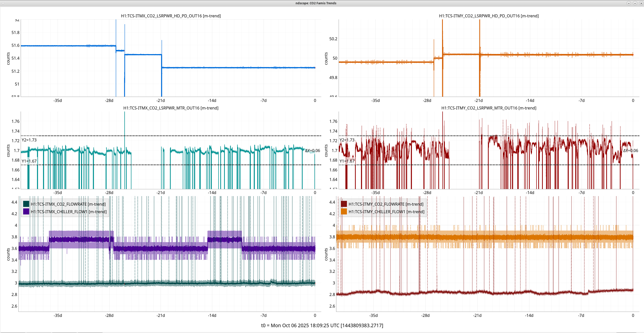Maximize the window using up-chevron icon

(x=635, y=3)
